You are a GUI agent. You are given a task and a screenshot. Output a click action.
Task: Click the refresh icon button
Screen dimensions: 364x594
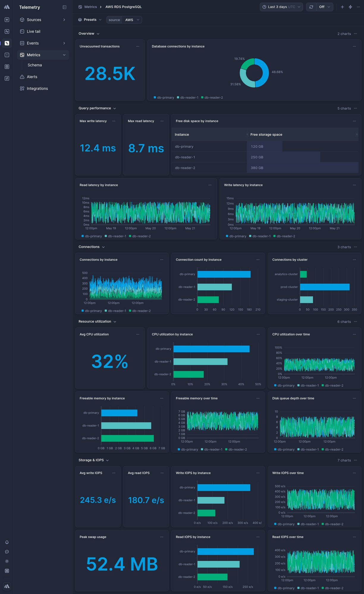point(311,7)
